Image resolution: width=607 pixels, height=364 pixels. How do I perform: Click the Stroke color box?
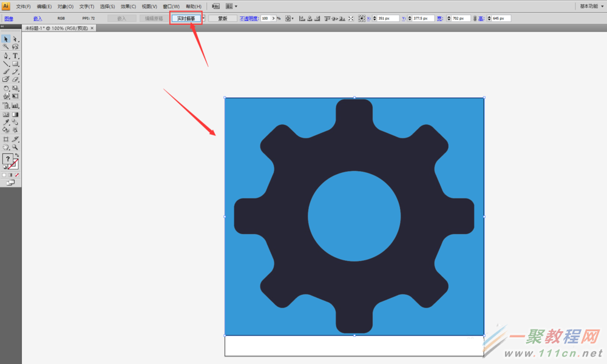[x=15, y=165]
